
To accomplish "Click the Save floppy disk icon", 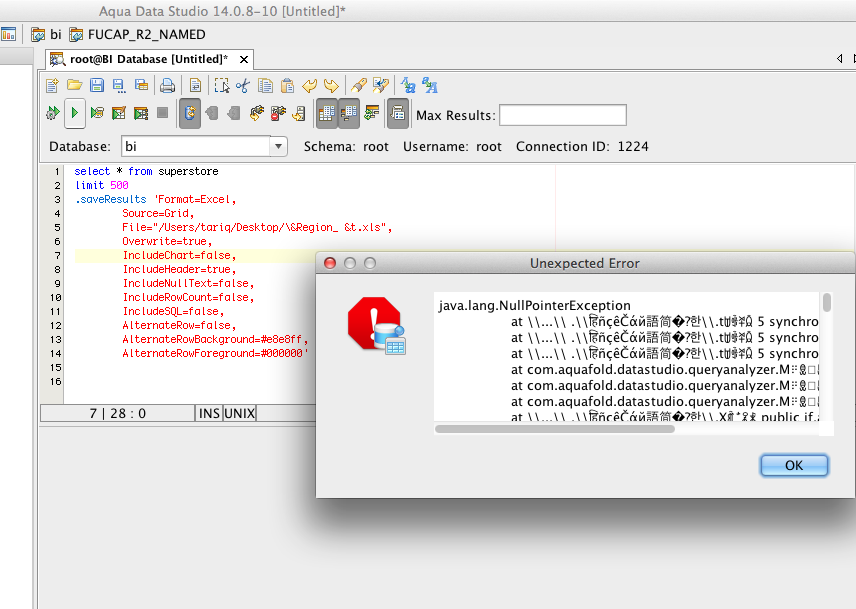I will click(97, 85).
